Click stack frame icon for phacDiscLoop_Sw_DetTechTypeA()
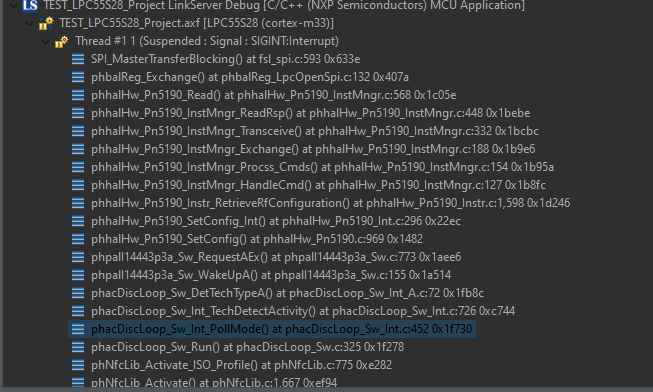 tap(78, 293)
